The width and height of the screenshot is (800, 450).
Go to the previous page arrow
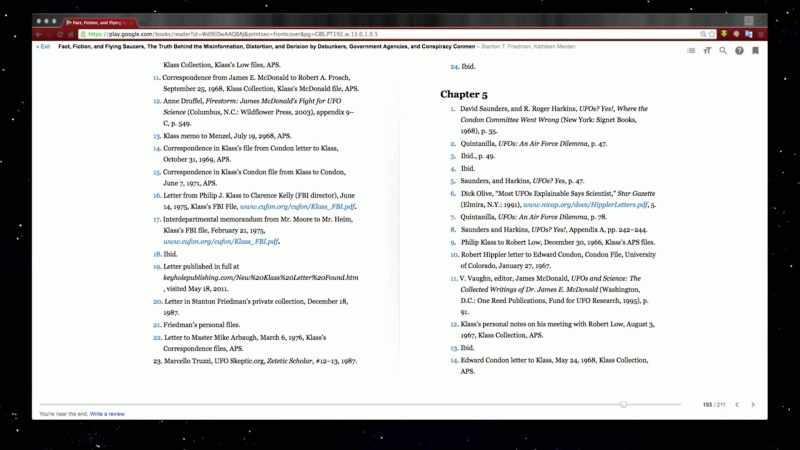coord(737,405)
